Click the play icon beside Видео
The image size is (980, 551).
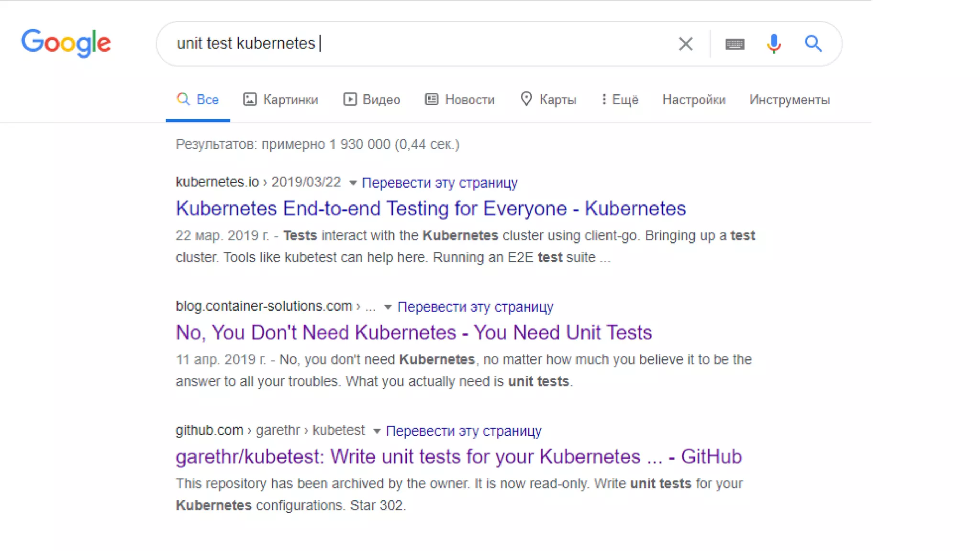pyautogui.click(x=350, y=99)
